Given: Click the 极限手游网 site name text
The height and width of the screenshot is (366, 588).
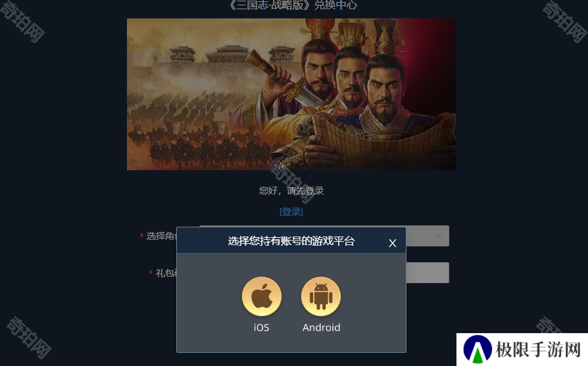Looking at the screenshot, I should tap(538, 350).
